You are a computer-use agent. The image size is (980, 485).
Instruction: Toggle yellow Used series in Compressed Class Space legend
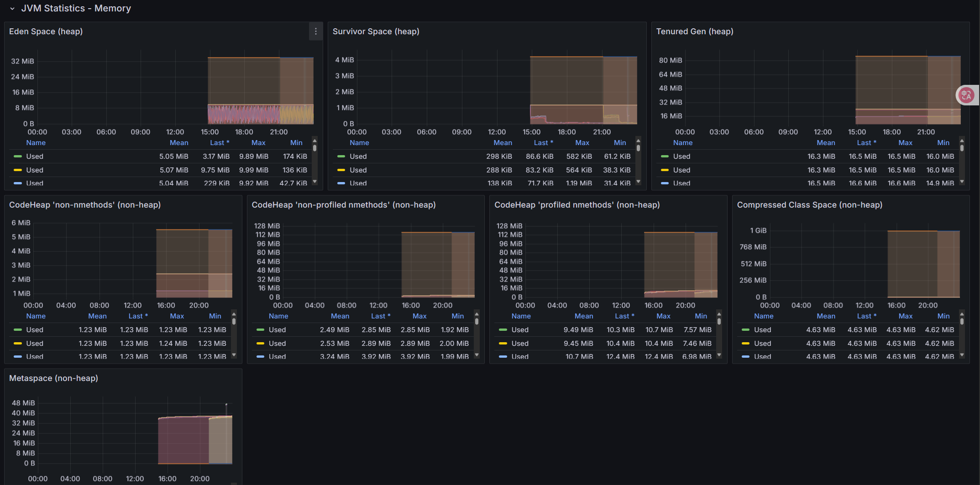tap(762, 344)
